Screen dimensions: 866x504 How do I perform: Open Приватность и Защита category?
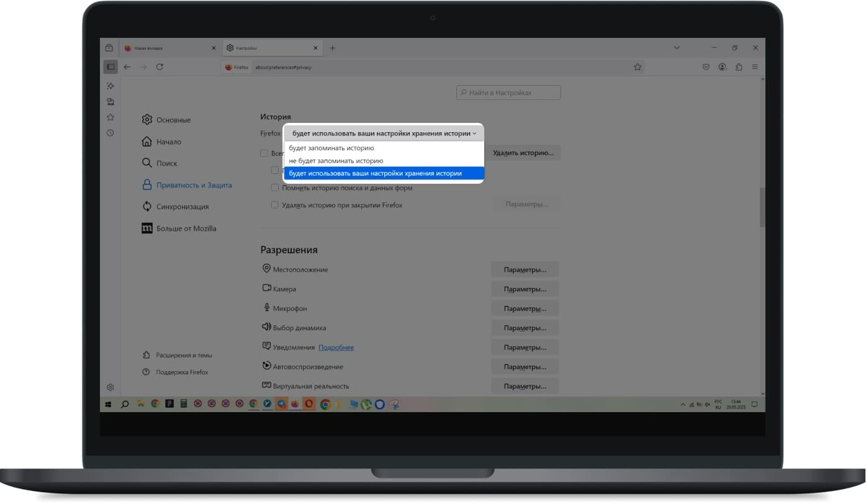pyautogui.click(x=187, y=185)
